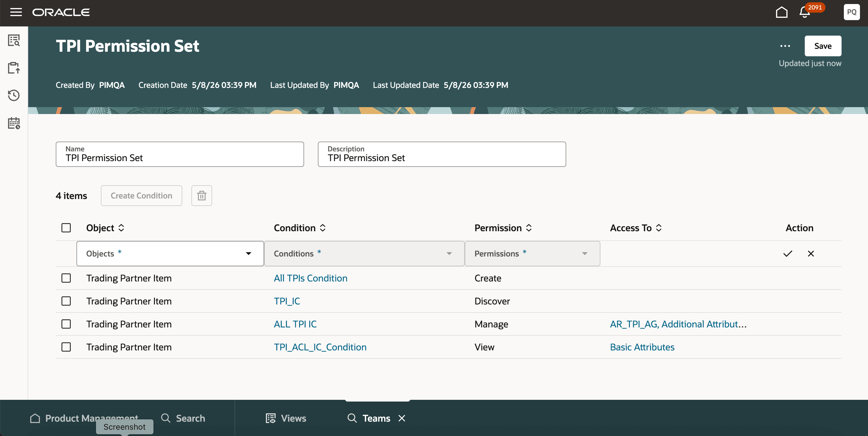Open the more actions ellipsis menu
Viewport: 868px width, 436px height.
(x=785, y=46)
